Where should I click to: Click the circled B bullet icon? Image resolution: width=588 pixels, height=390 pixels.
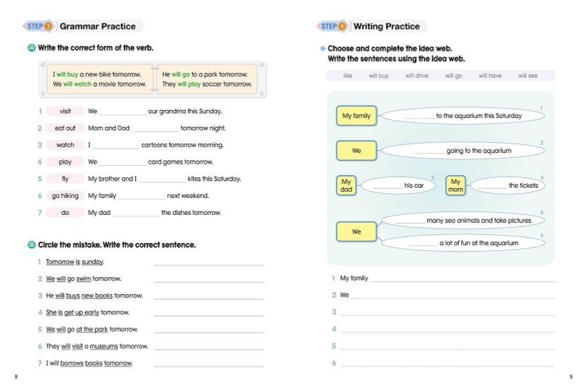tap(32, 245)
